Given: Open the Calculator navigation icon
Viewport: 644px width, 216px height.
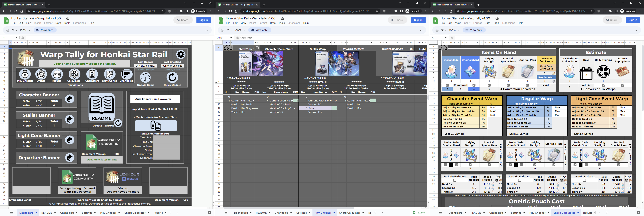Looking at the screenshot, I should (x=74, y=74).
